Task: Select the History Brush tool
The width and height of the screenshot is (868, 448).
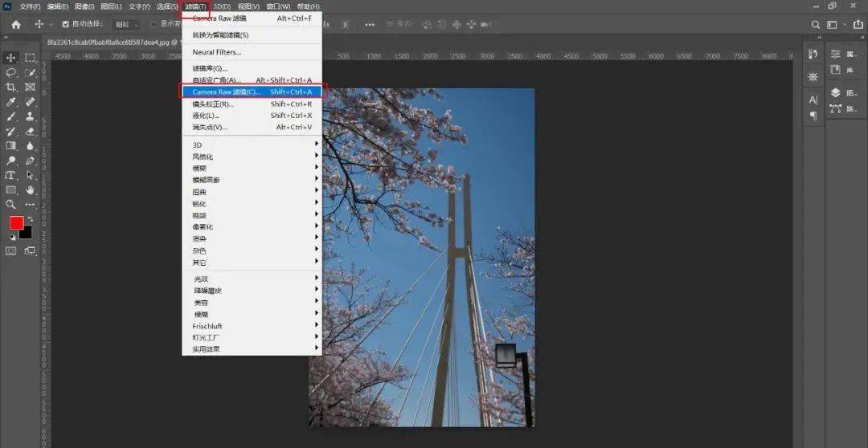Action: 10,131
